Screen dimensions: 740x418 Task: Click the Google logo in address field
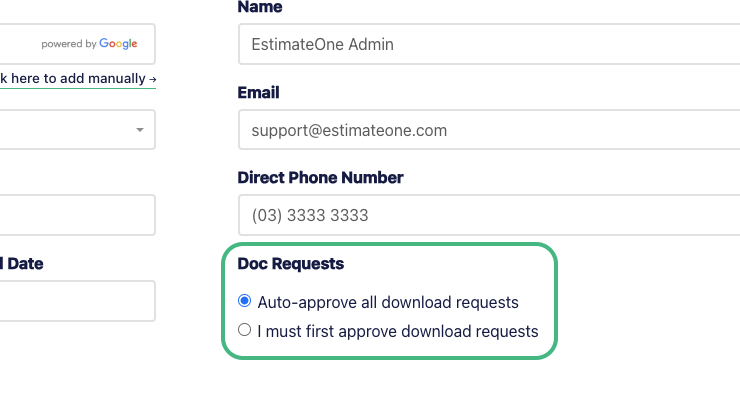pyautogui.click(x=118, y=44)
